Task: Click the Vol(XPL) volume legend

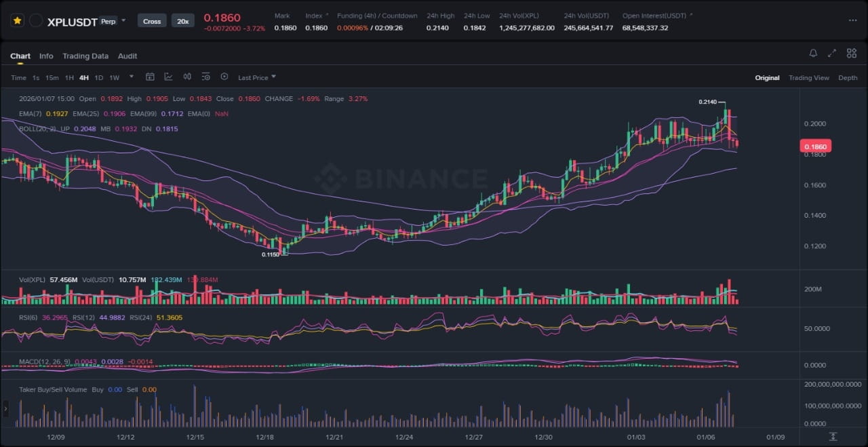Action: click(48, 279)
